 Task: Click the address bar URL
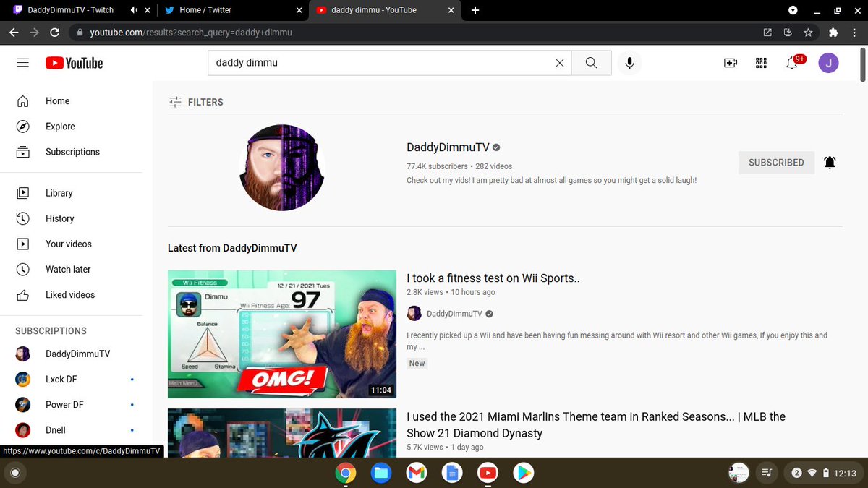191,33
